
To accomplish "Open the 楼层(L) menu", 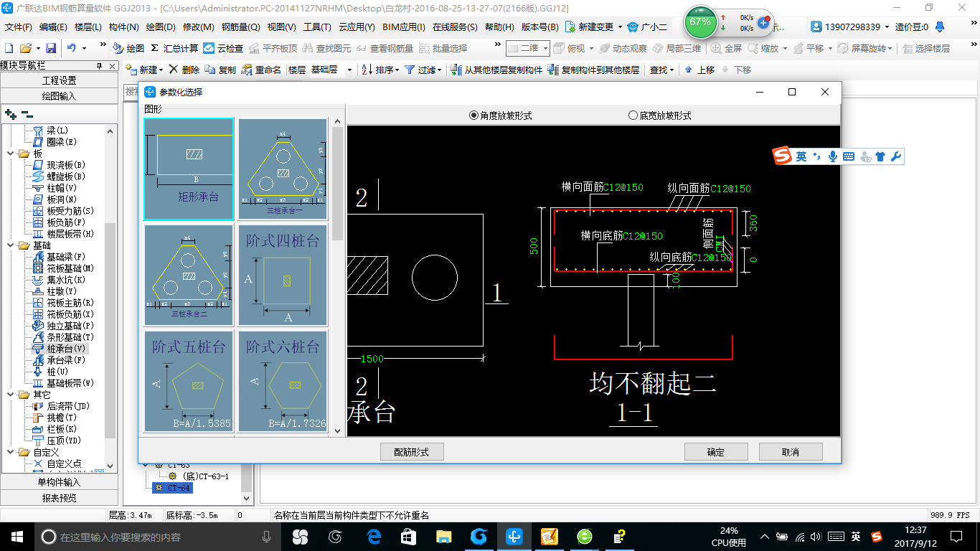I will [88, 27].
